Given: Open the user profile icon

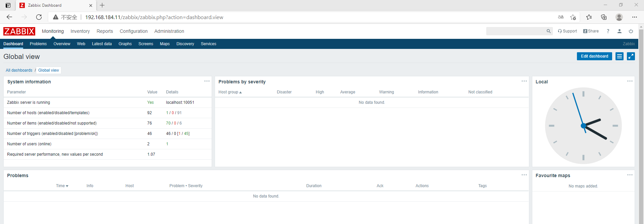Looking at the screenshot, I should [x=620, y=31].
